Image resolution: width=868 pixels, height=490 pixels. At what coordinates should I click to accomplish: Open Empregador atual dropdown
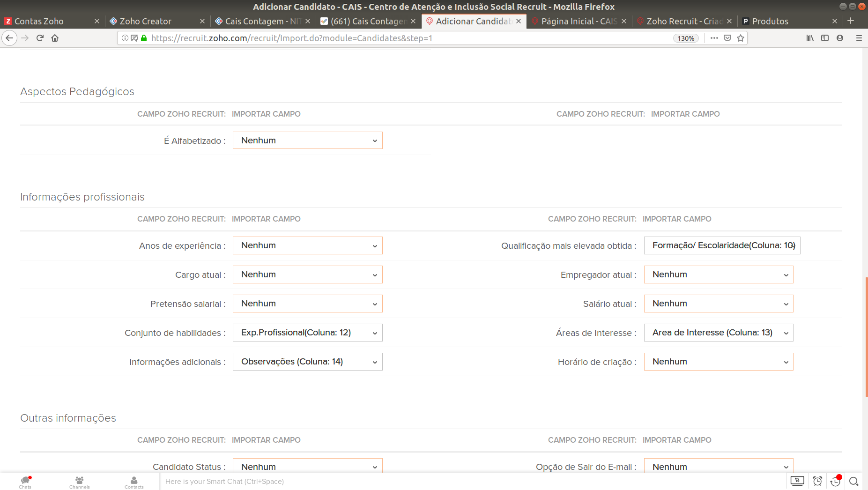coord(719,275)
